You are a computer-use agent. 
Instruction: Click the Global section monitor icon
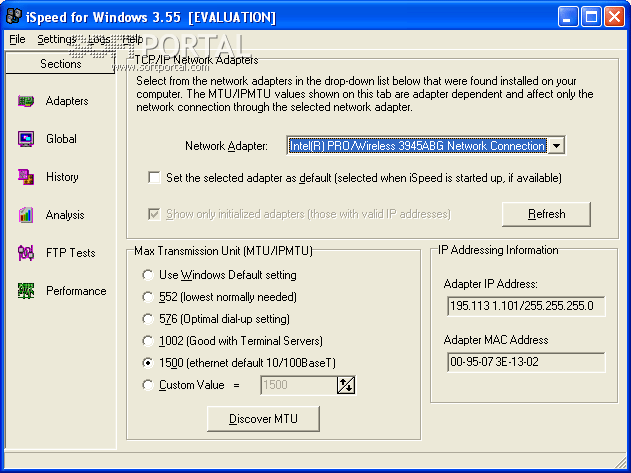coord(26,139)
